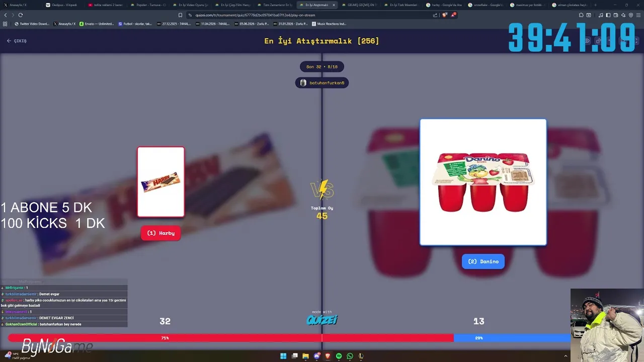Open the Envato — Unlimited bookmark
Screen dimensions: 644x362
[97, 24]
